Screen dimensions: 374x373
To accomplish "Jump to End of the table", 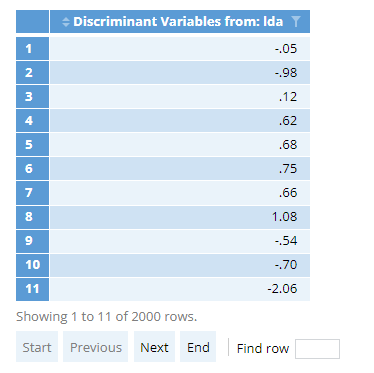I will point(198,347).
